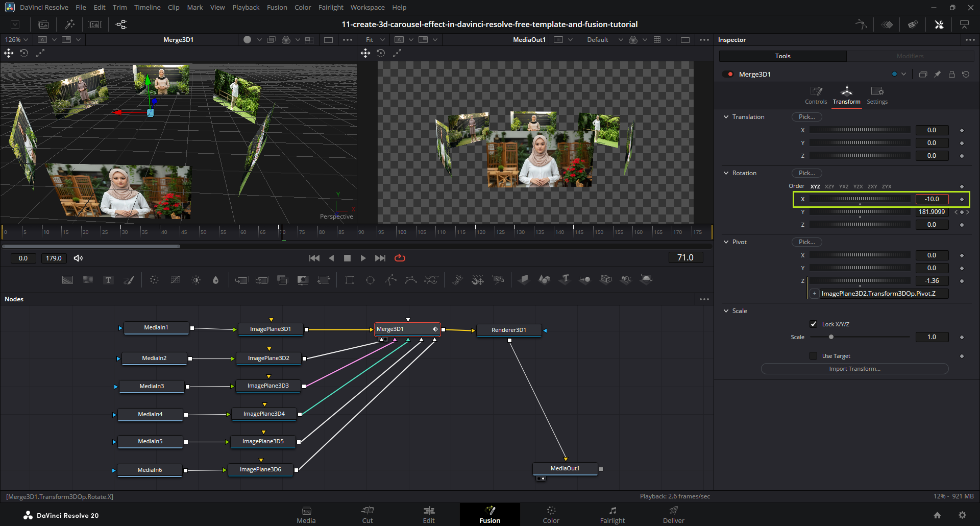Click the Ellipse mask tool icon
This screenshot has width=980, height=526.
click(370, 280)
